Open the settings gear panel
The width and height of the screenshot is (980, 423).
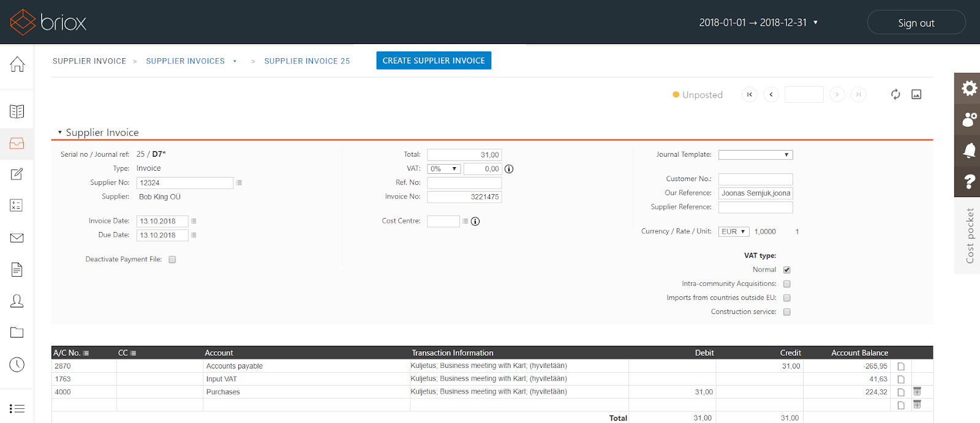pos(969,88)
